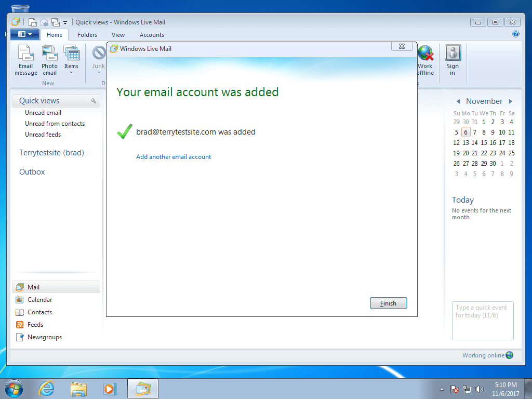Go to the previous month in calendar
Image resolution: width=532 pixels, height=399 pixels.
coord(458,101)
